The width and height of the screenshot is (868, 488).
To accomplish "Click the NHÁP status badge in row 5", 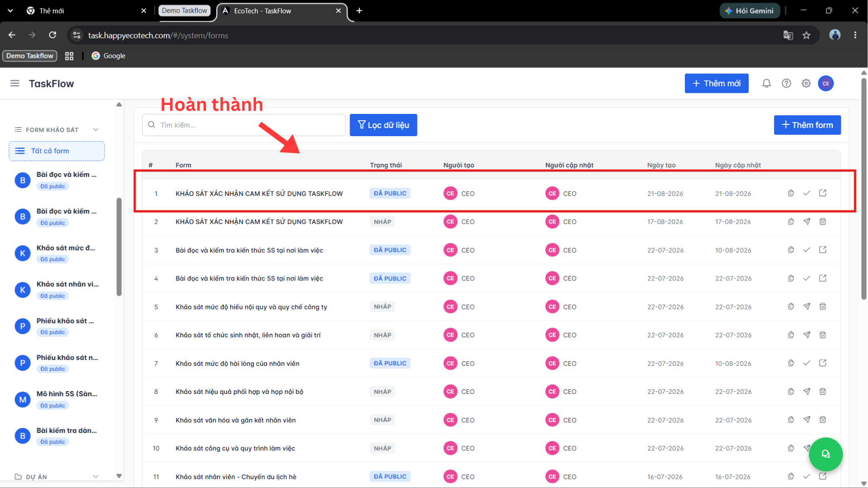I will click(x=382, y=307).
